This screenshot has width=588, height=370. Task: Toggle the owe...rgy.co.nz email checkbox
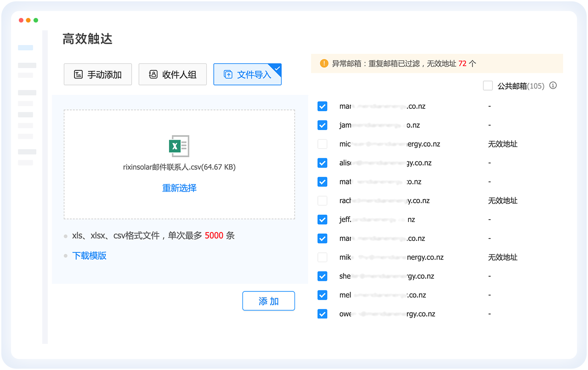[322, 314]
